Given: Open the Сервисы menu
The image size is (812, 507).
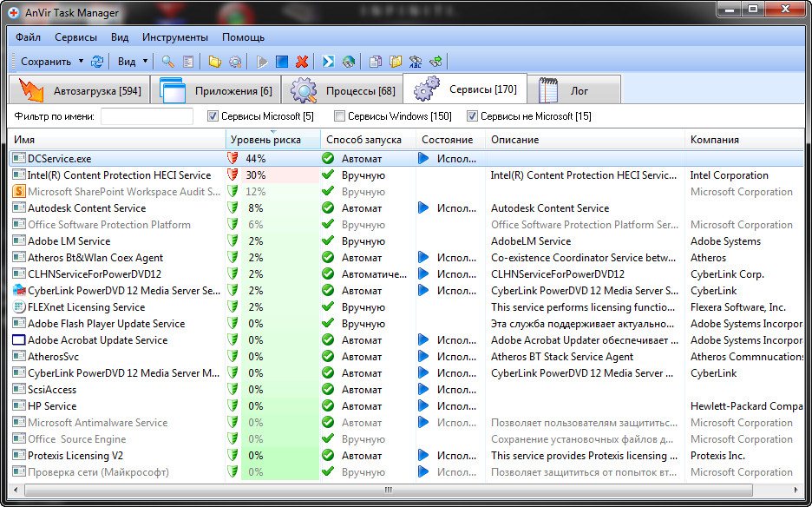Looking at the screenshot, I should click(x=75, y=37).
